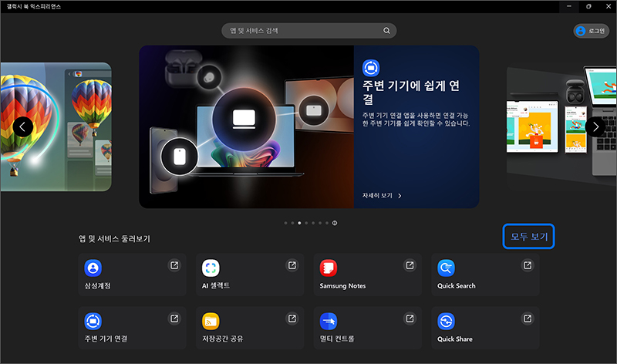Click the login profile button
617x364 pixels.
(591, 31)
